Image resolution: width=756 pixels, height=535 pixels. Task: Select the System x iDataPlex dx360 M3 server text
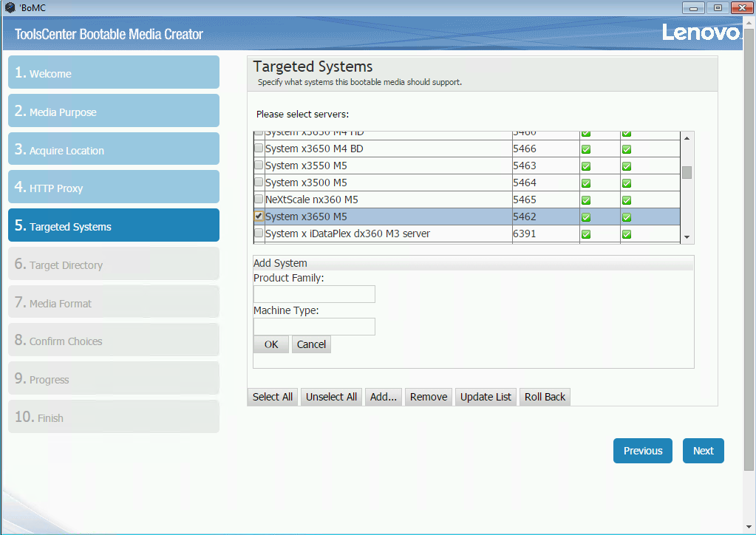(347, 234)
